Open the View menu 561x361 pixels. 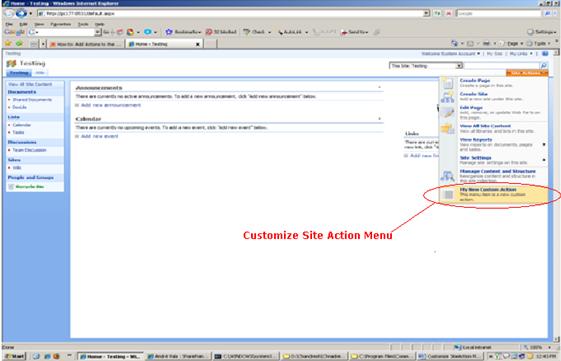39,24
